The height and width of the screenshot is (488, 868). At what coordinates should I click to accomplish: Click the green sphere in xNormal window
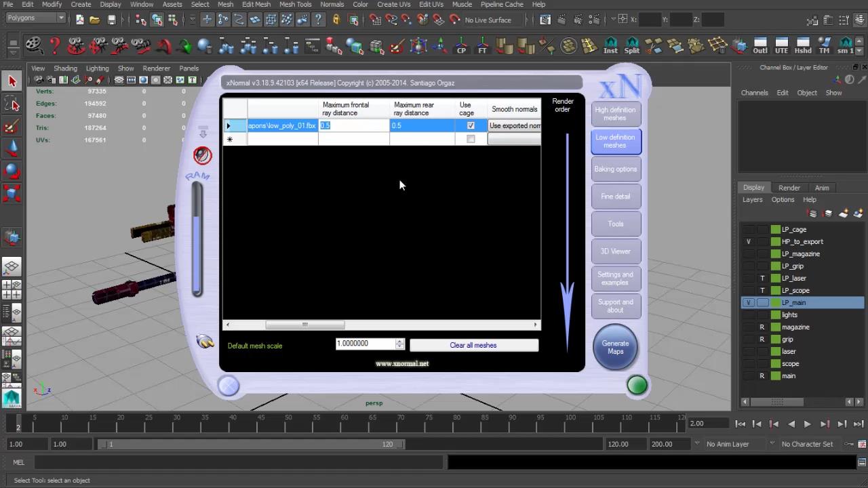[x=637, y=385]
